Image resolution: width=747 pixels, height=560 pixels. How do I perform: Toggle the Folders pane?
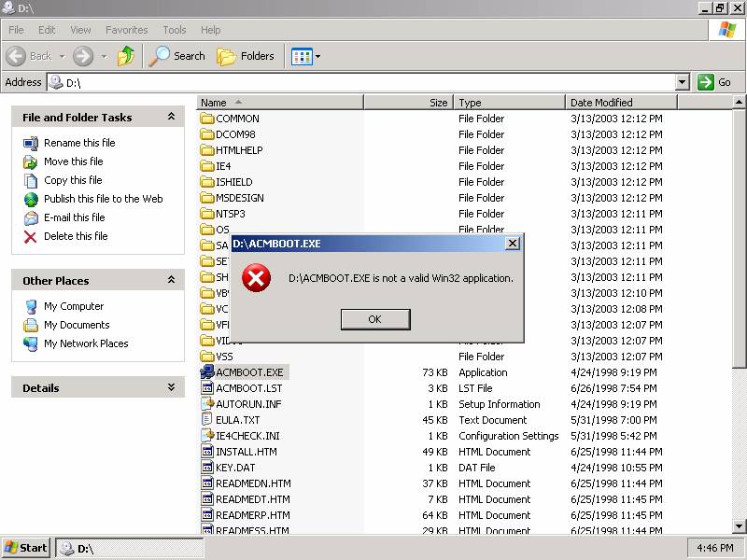pos(246,56)
